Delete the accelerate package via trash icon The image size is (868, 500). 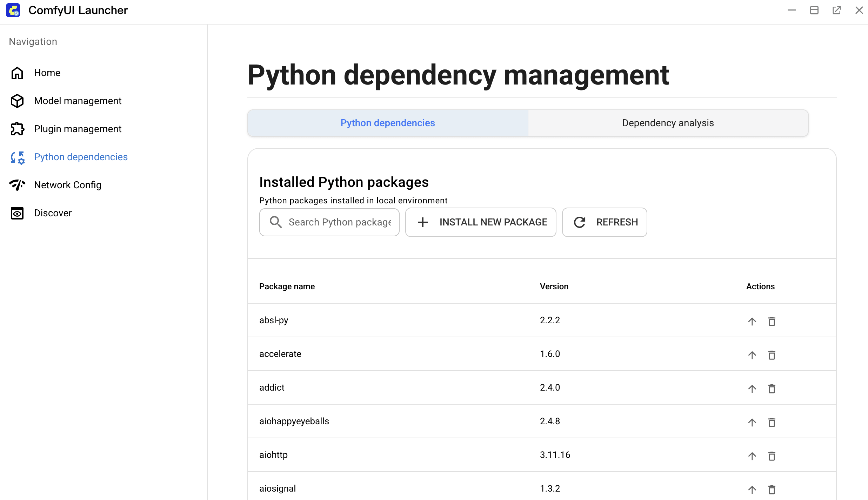pos(772,355)
